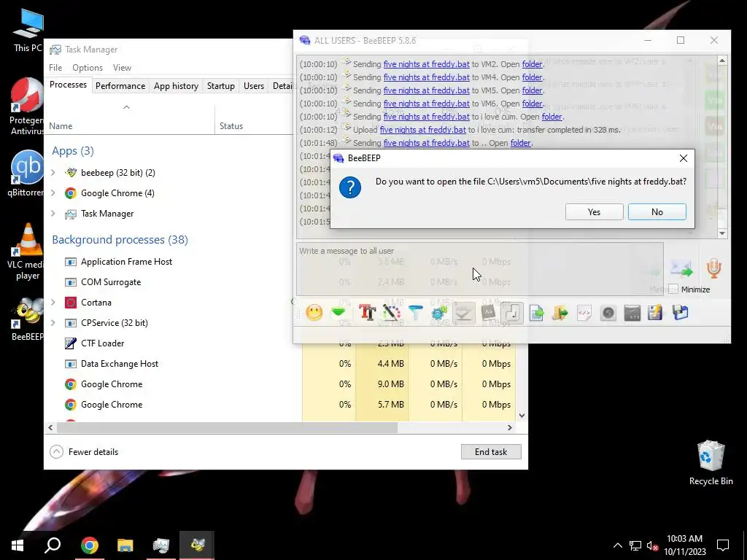This screenshot has width=747, height=560.
Task: Switch to the Startup tab
Action: click(220, 86)
